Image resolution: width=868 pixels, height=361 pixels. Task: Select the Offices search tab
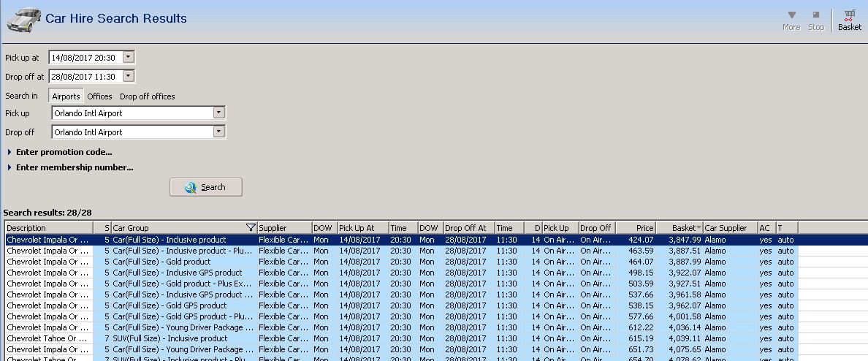click(99, 96)
